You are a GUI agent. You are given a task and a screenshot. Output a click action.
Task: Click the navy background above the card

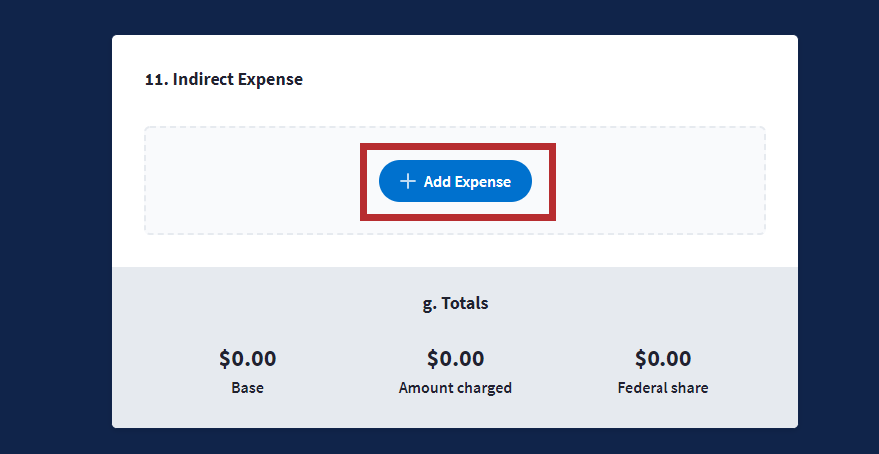click(x=455, y=16)
